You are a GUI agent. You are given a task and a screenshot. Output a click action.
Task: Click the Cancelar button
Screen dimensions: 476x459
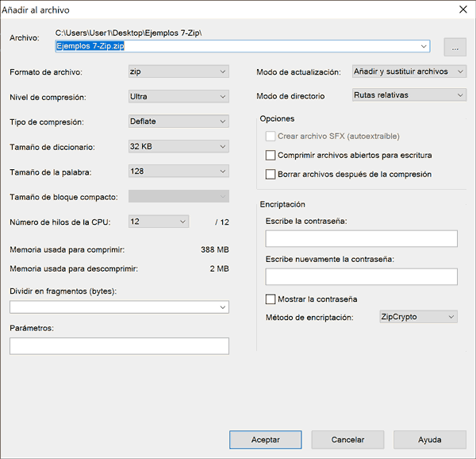click(347, 440)
